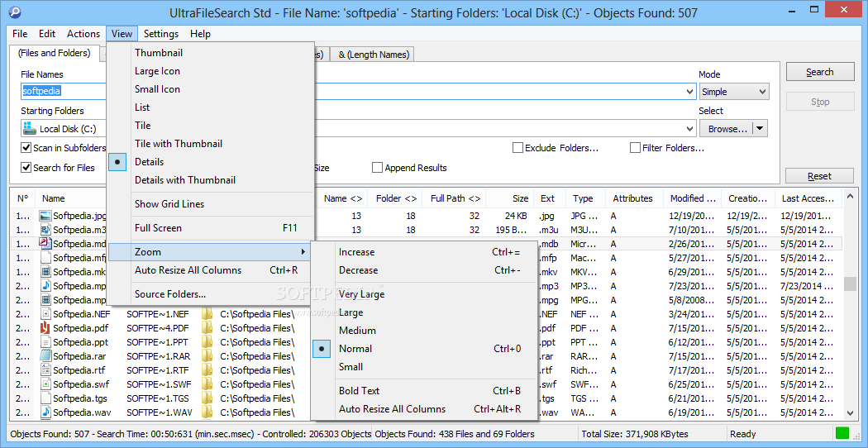Click the Reset button
Image resolution: width=868 pixels, height=448 pixels.
click(x=820, y=176)
